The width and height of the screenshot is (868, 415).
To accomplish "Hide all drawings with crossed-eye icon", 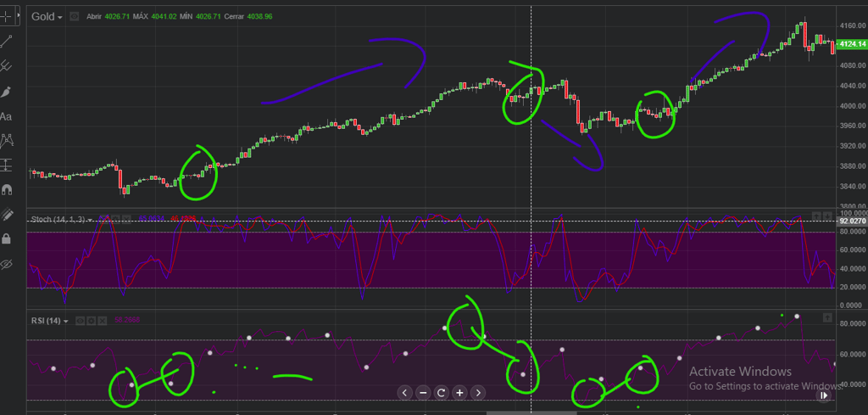I will click(x=6, y=264).
